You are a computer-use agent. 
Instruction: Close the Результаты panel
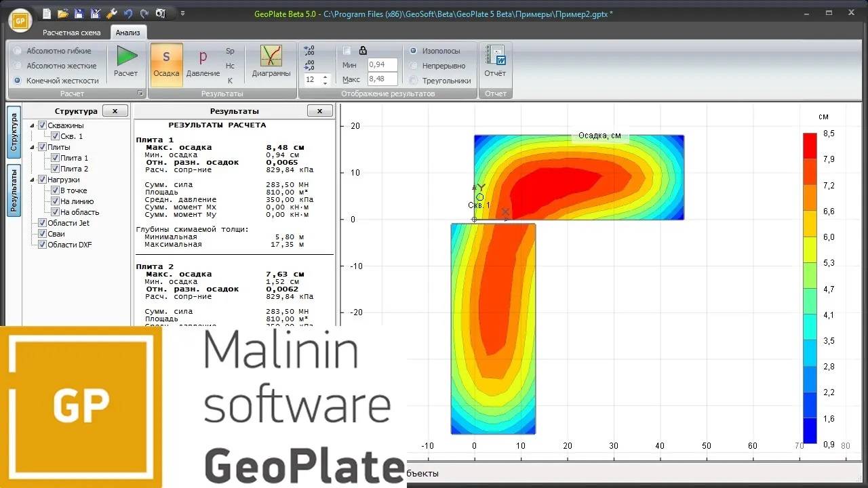tap(320, 110)
